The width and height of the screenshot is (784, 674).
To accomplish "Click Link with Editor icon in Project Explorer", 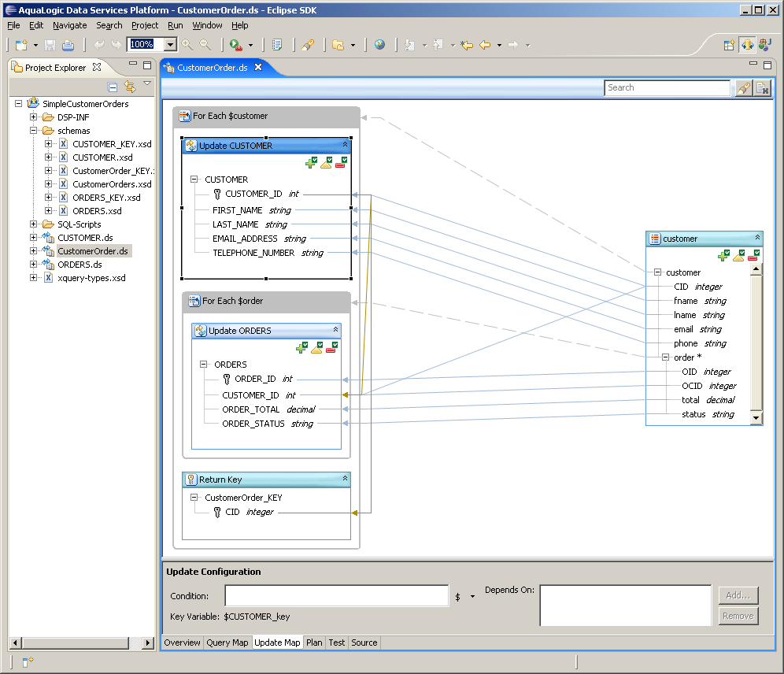I will tap(130, 87).
